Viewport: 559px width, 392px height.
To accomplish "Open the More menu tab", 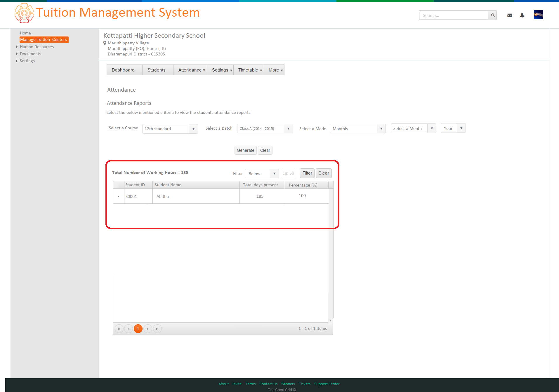I will 274,70.
